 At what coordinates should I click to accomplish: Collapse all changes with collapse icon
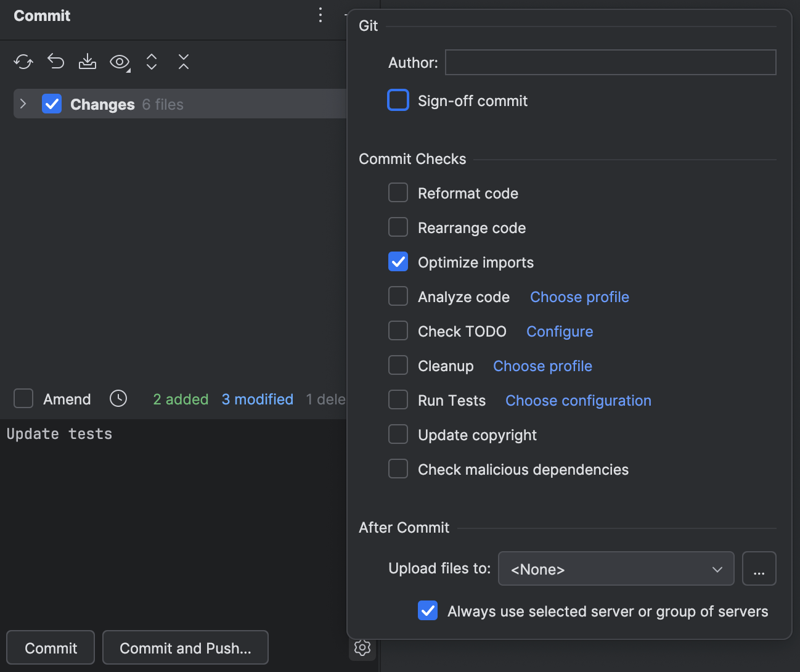(183, 62)
